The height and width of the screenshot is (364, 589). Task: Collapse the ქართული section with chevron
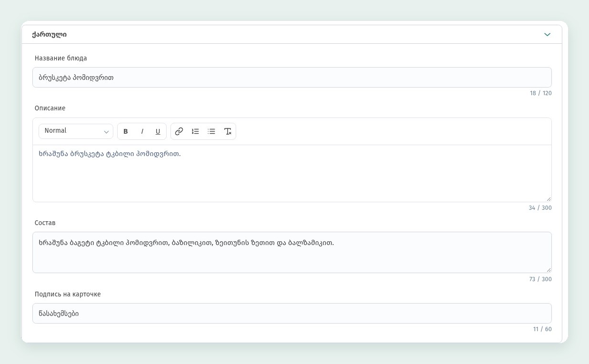pyautogui.click(x=547, y=34)
